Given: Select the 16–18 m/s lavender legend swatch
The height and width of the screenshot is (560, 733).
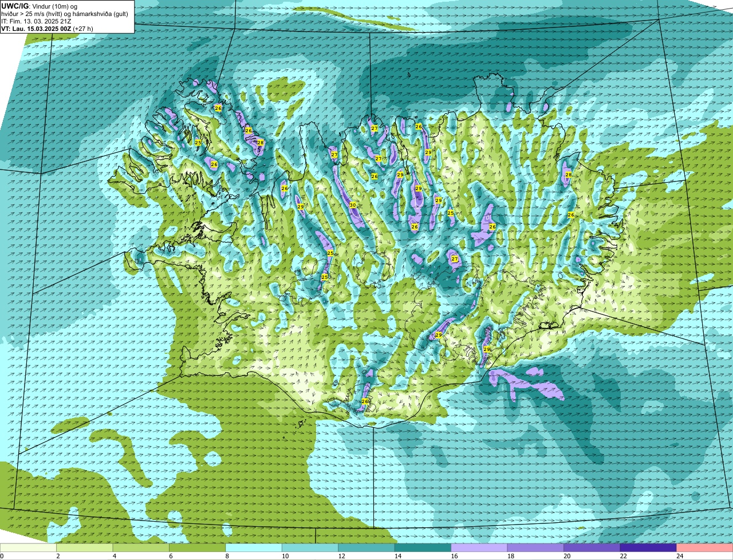Looking at the screenshot, I should tap(479, 547).
